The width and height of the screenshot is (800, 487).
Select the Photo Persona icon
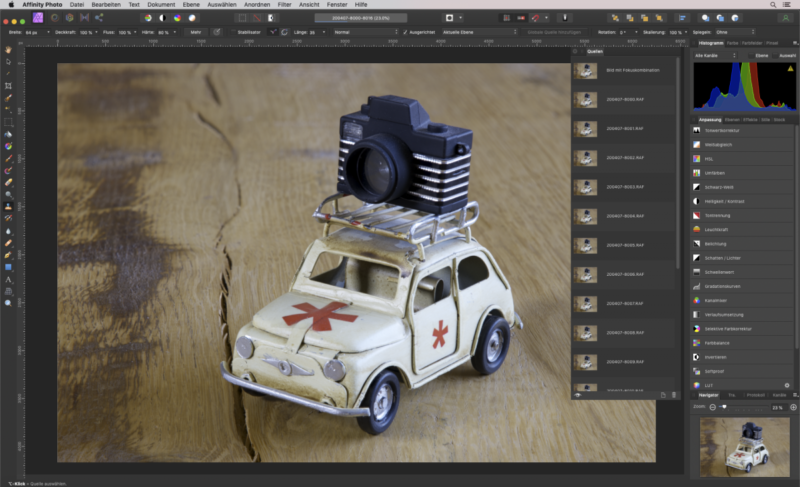pyautogui.click(x=38, y=18)
